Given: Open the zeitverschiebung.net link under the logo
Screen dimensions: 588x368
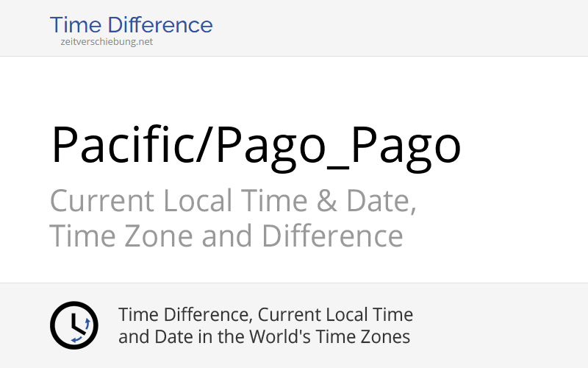Looking at the screenshot, I should 107,42.
